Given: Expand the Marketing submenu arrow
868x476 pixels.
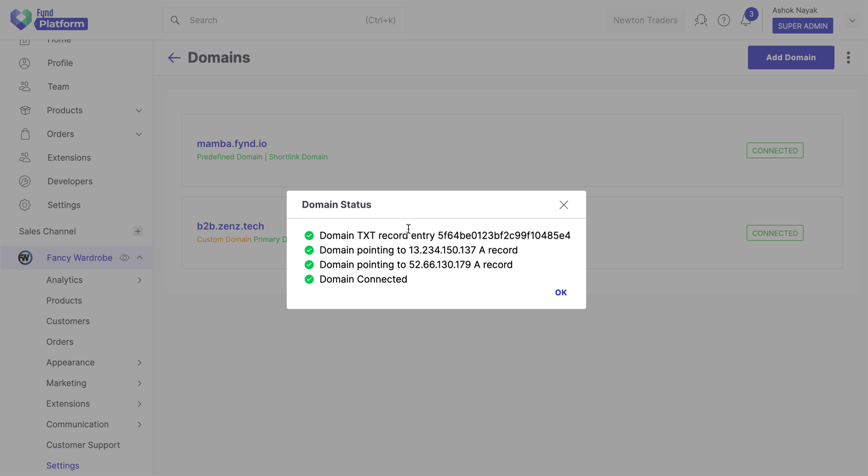Looking at the screenshot, I should coord(140,383).
